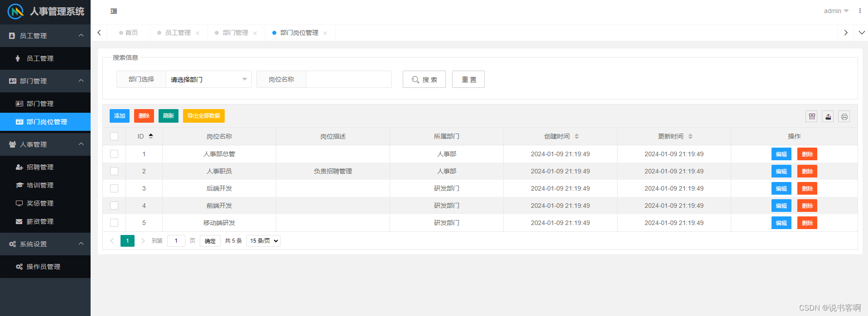
Task: Delete the 人事职员 row
Action: tap(807, 171)
